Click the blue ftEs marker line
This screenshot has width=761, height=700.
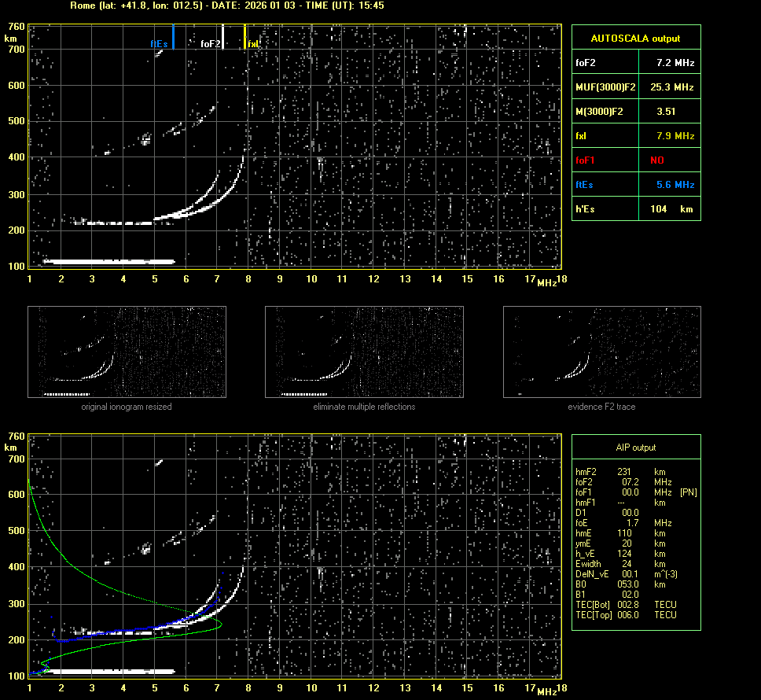(x=173, y=36)
